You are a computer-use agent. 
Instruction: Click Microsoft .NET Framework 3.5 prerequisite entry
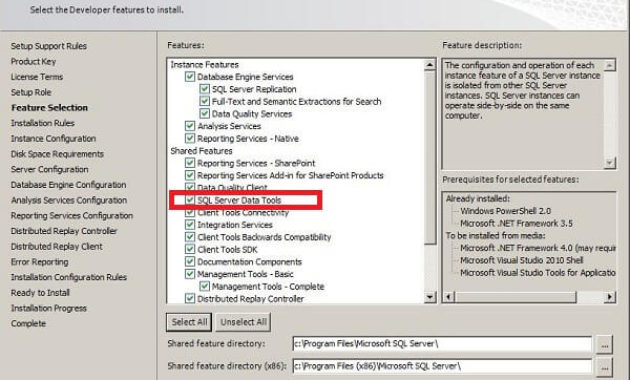516,223
